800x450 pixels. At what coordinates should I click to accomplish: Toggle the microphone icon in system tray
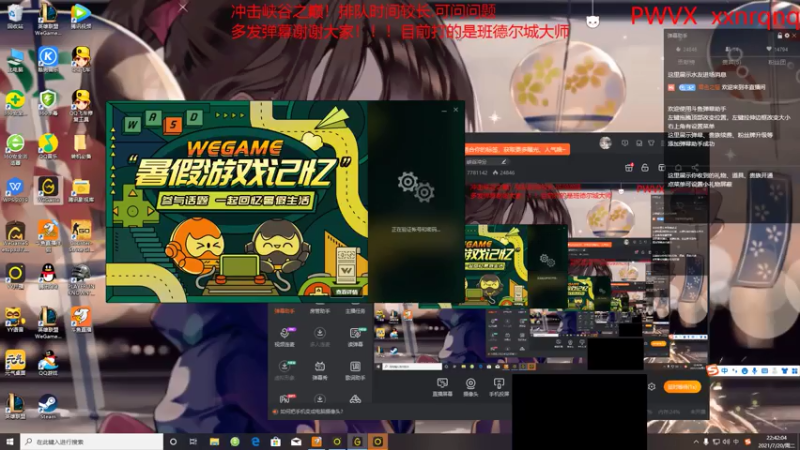tap(706, 442)
